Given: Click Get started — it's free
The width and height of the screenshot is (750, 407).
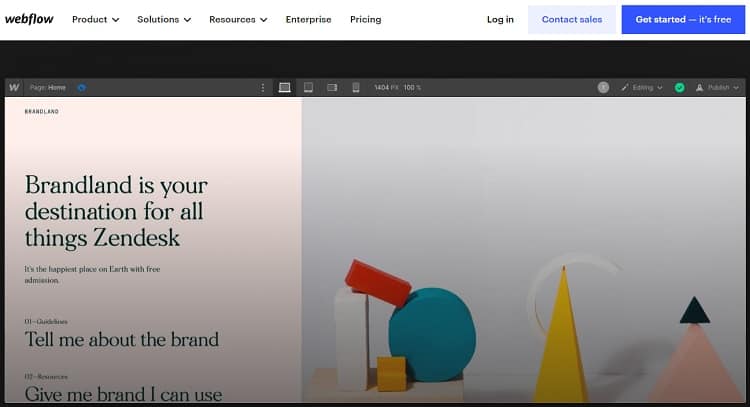Looking at the screenshot, I should coord(683,20).
